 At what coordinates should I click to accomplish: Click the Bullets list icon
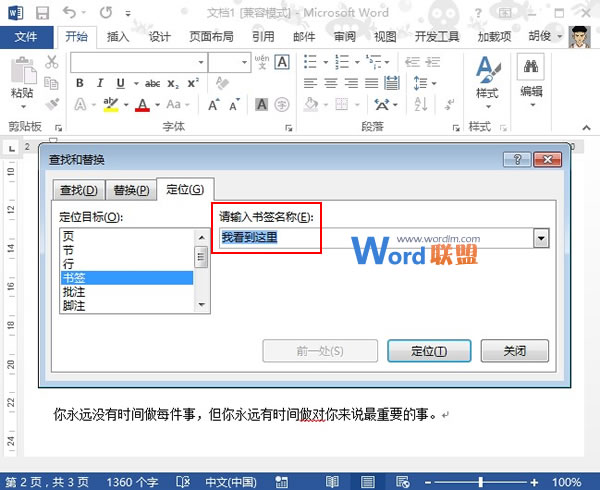pos(310,62)
